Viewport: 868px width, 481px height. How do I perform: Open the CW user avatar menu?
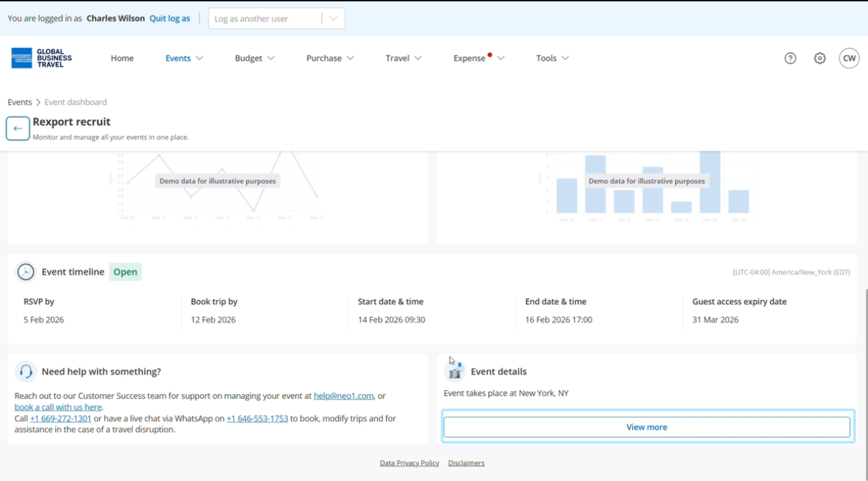[x=849, y=58]
